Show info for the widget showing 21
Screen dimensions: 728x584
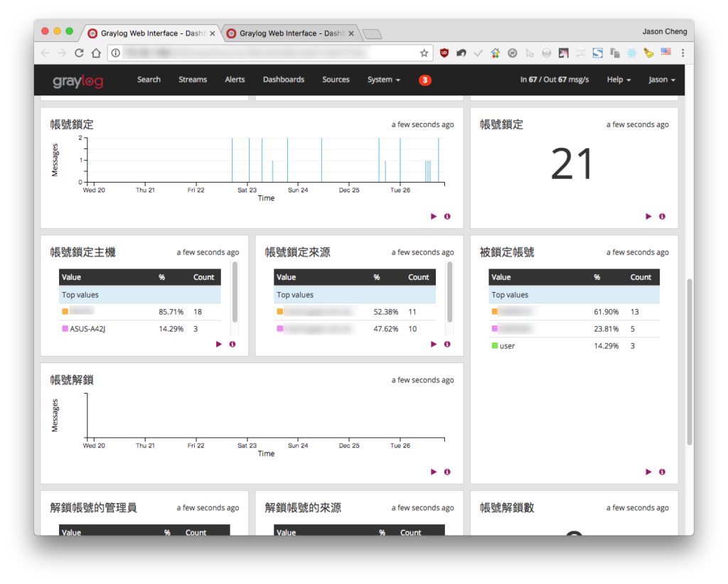pos(662,216)
